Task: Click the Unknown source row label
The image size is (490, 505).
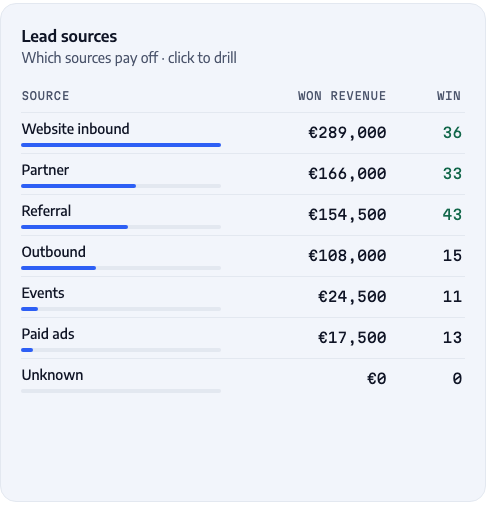Action: coord(52,375)
